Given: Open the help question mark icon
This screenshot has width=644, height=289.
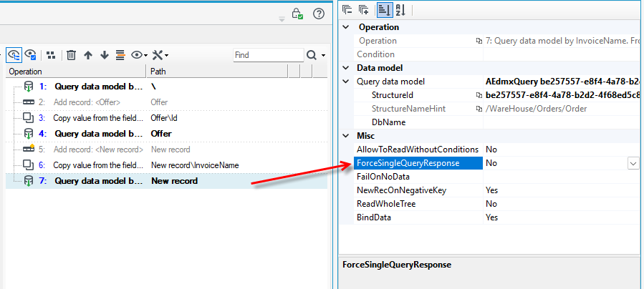Looking at the screenshot, I should [x=319, y=14].
